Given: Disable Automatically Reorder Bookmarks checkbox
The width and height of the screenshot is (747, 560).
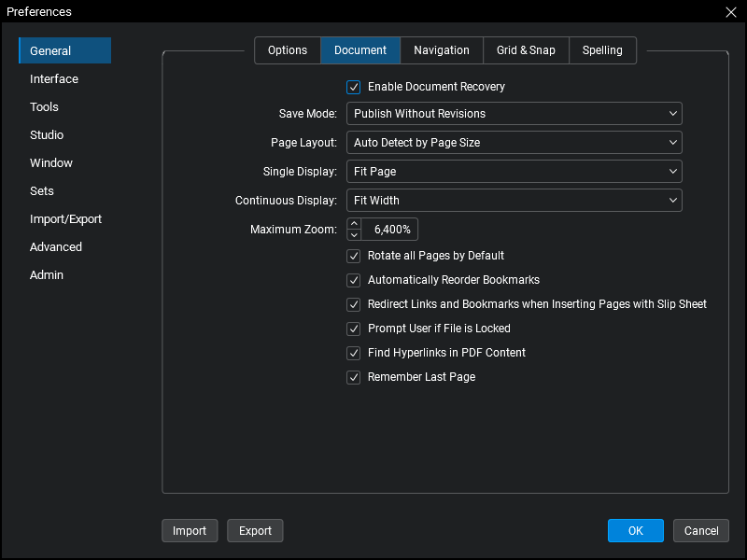Looking at the screenshot, I should 354,280.
